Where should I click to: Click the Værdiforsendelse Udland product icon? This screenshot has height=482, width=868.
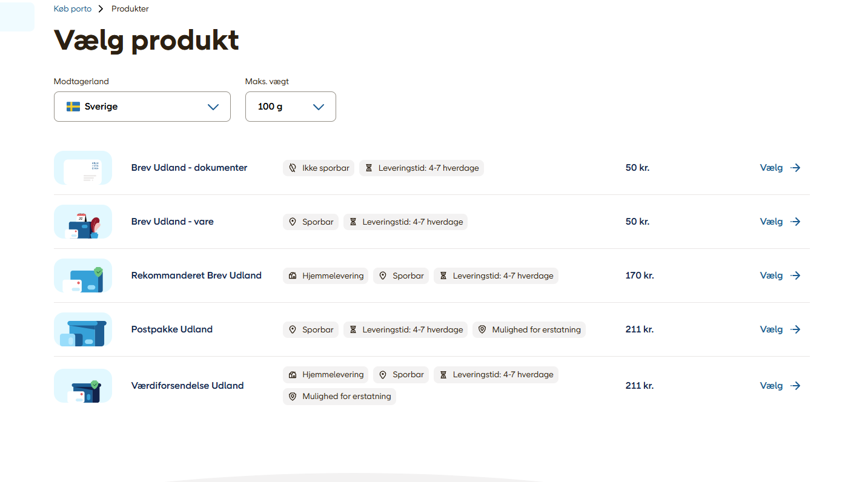point(83,386)
